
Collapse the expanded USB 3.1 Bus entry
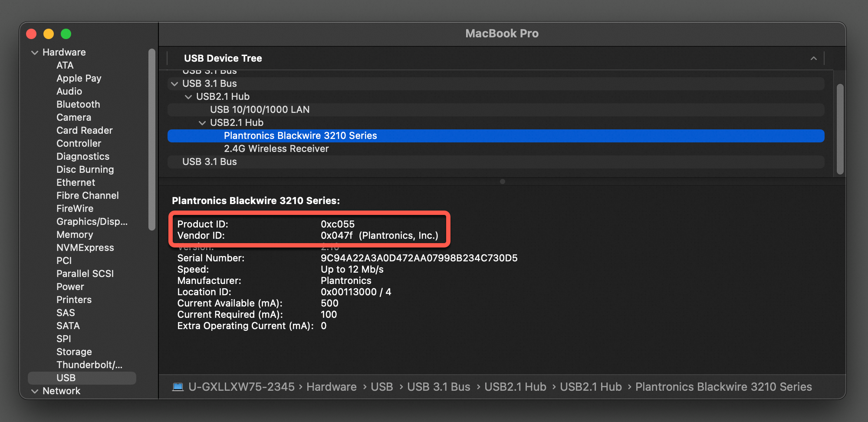click(174, 83)
